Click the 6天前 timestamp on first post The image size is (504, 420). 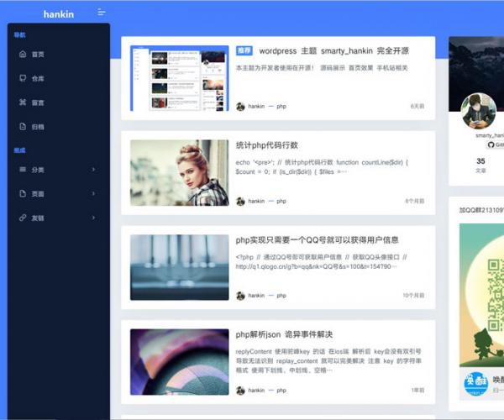(417, 106)
